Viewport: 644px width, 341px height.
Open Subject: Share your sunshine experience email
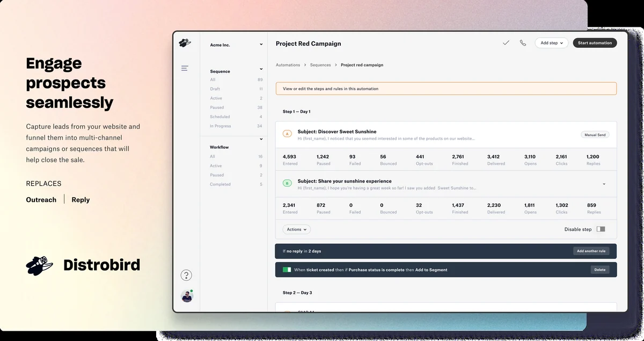345,181
